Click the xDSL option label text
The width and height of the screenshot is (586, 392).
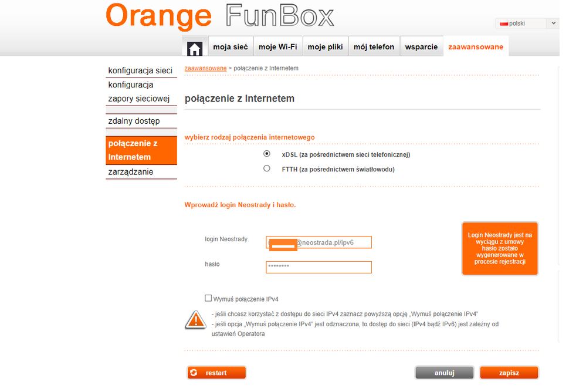pos(346,154)
